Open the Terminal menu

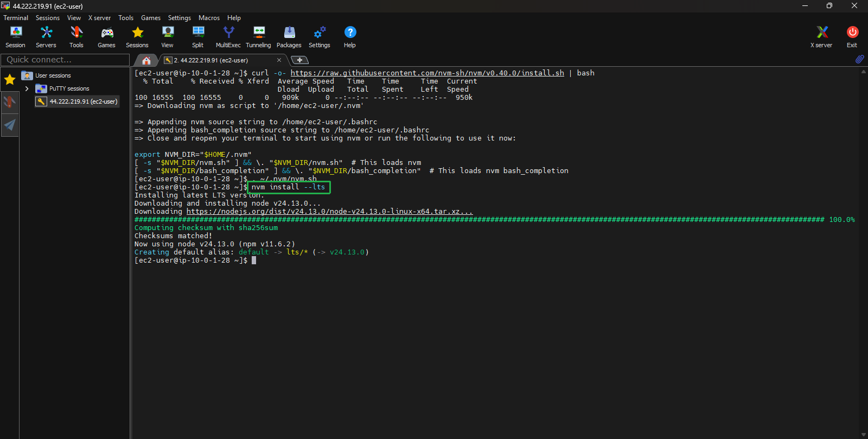[x=16, y=18]
